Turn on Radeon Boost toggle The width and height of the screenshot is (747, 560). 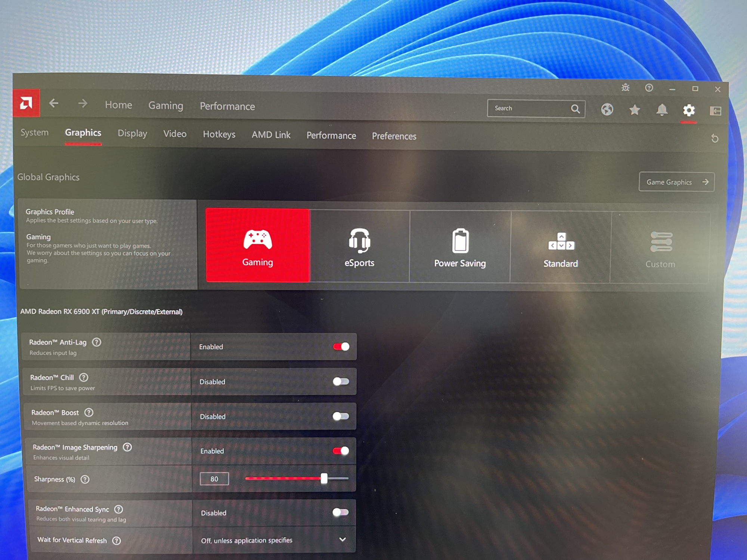coord(341,416)
